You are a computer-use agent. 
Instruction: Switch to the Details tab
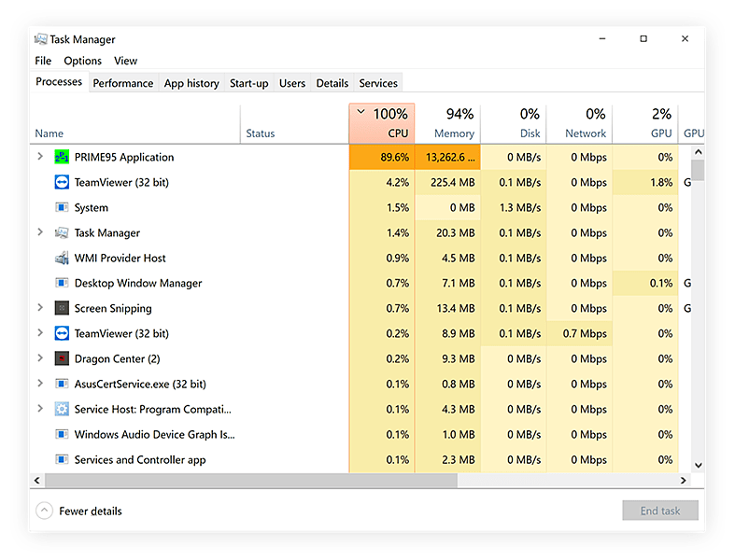click(x=332, y=83)
